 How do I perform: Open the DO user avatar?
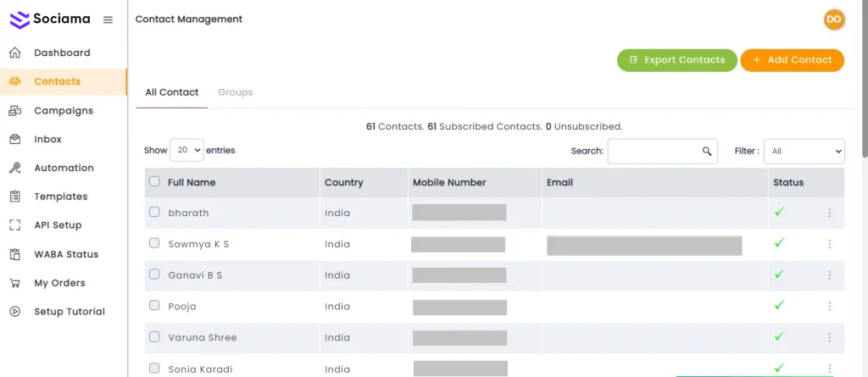(833, 19)
